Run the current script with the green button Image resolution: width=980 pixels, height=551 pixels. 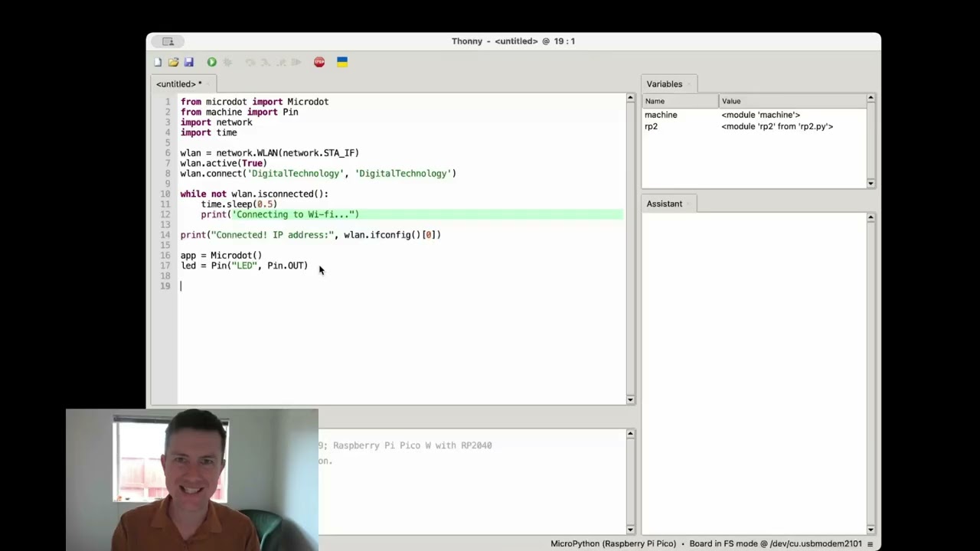click(x=212, y=62)
